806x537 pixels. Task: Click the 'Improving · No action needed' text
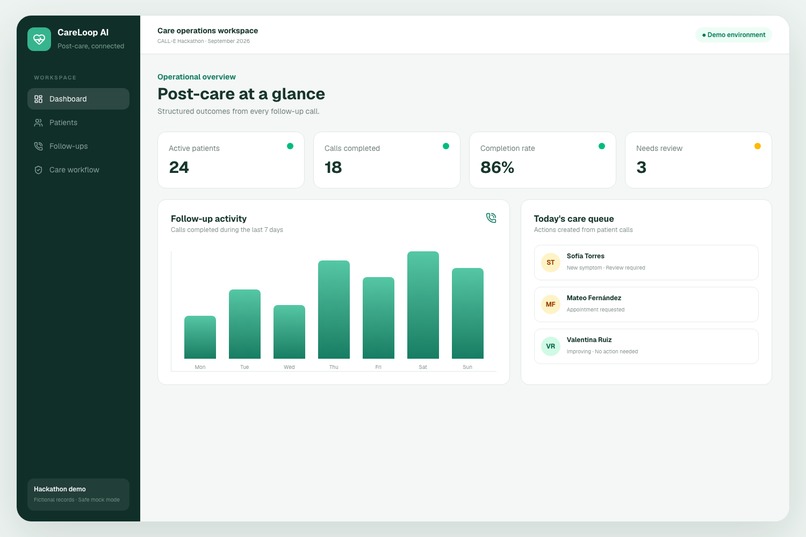[x=602, y=352]
